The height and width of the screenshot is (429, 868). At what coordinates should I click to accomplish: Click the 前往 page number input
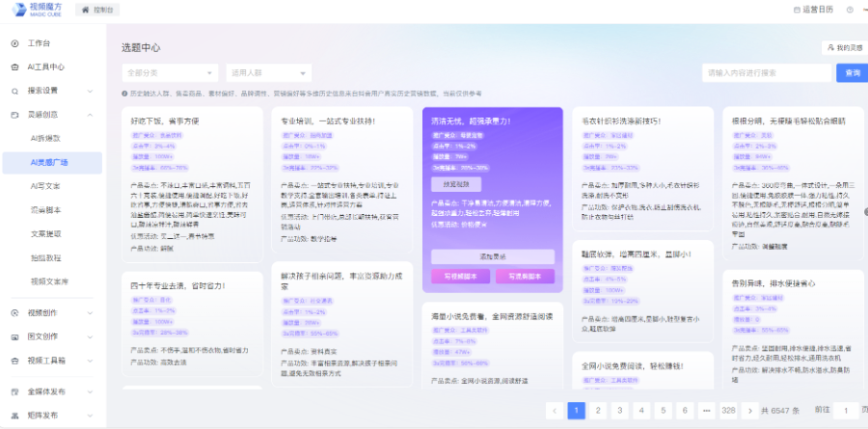click(846, 410)
